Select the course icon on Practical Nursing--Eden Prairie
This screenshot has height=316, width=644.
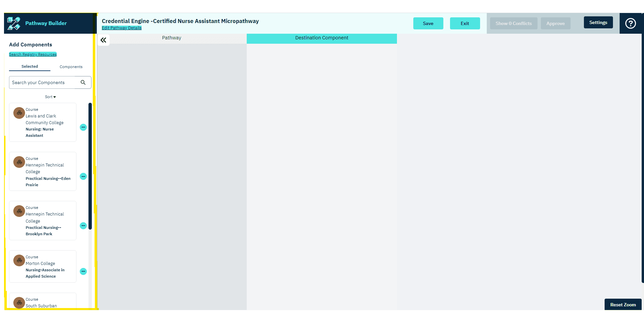[19, 162]
